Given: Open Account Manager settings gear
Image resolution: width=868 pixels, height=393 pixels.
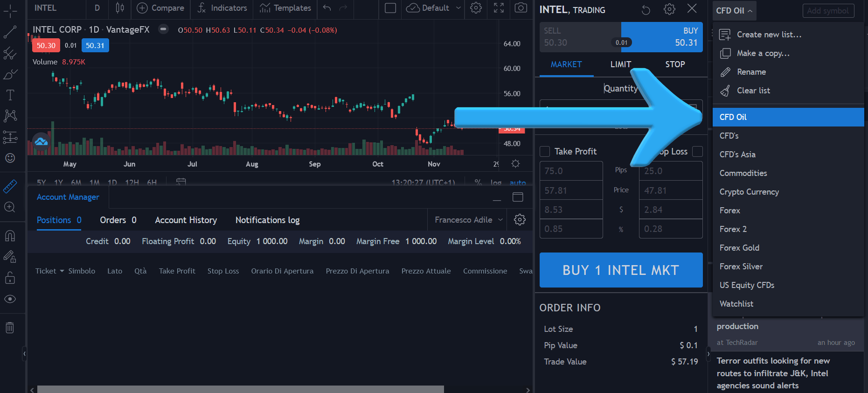Looking at the screenshot, I should pos(520,220).
